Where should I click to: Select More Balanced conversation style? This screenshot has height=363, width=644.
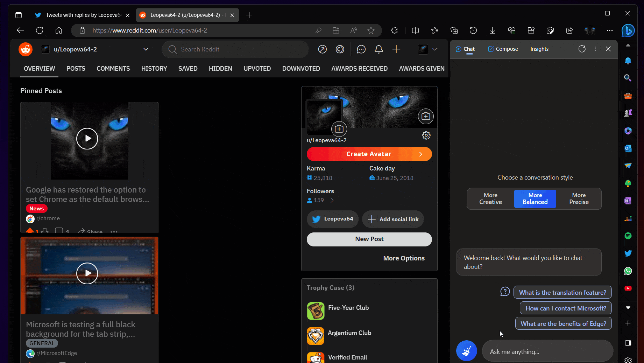coord(535,198)
